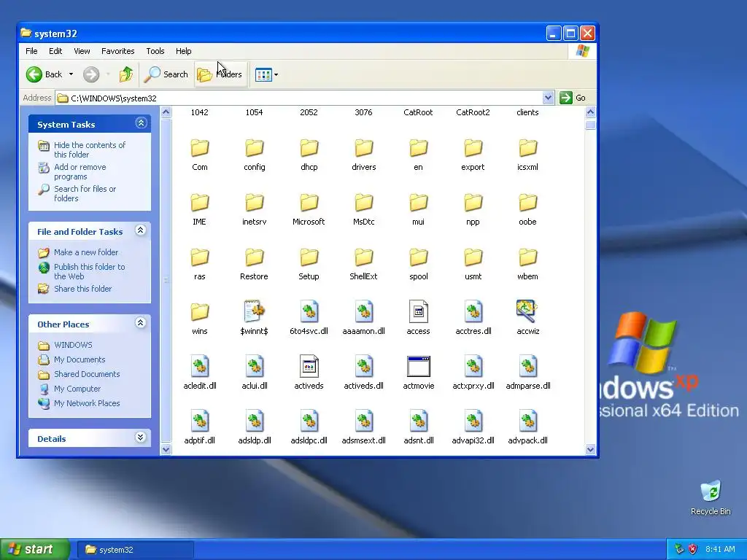Select the Microsoft folder icon
The width and height of the screenshot is (747, 560).
(309, 203)
